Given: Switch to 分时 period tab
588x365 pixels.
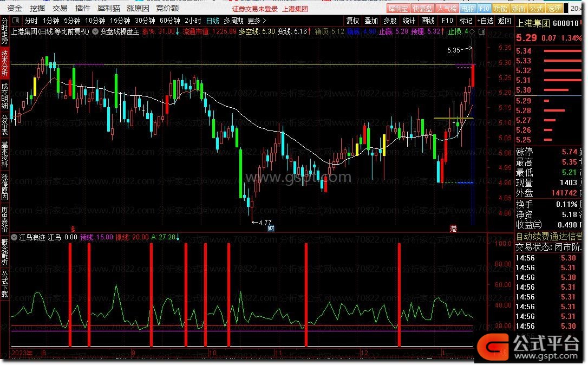Looking at the screenshot, I should [x=31, y=21].
